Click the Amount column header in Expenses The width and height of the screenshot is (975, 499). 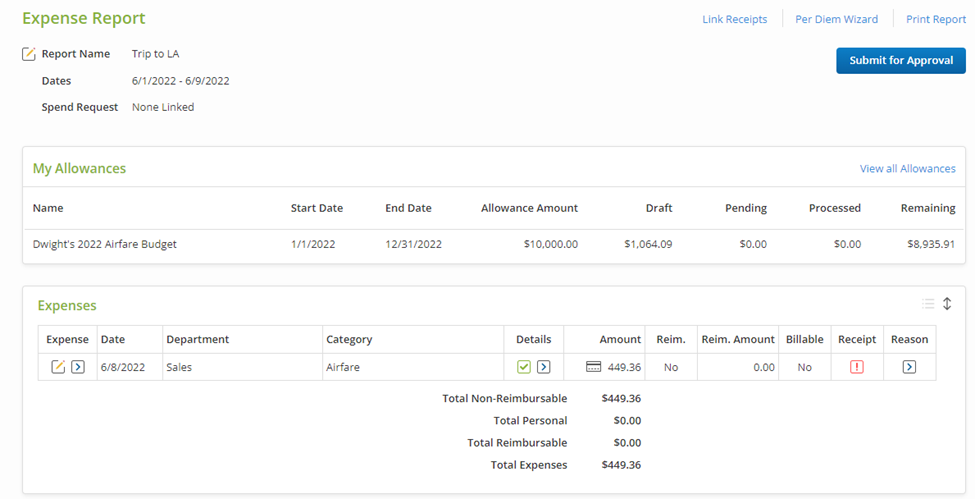click(x=620, y=339)
